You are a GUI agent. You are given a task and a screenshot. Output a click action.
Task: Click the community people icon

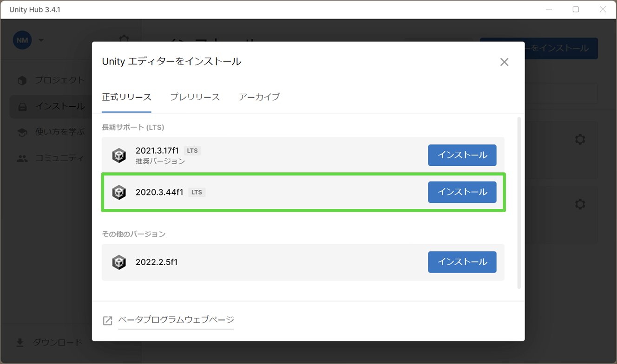22,158
